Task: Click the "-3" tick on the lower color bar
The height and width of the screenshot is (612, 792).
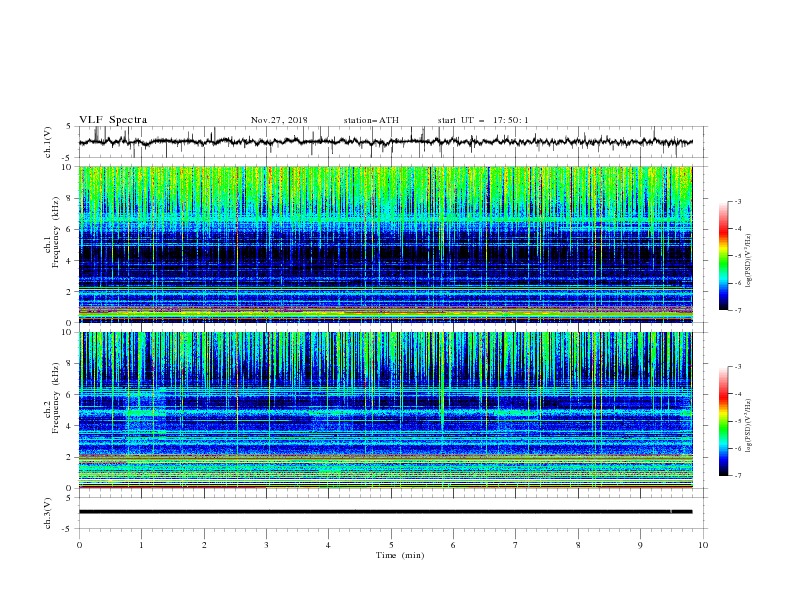Action: click(x=737, y=367)
